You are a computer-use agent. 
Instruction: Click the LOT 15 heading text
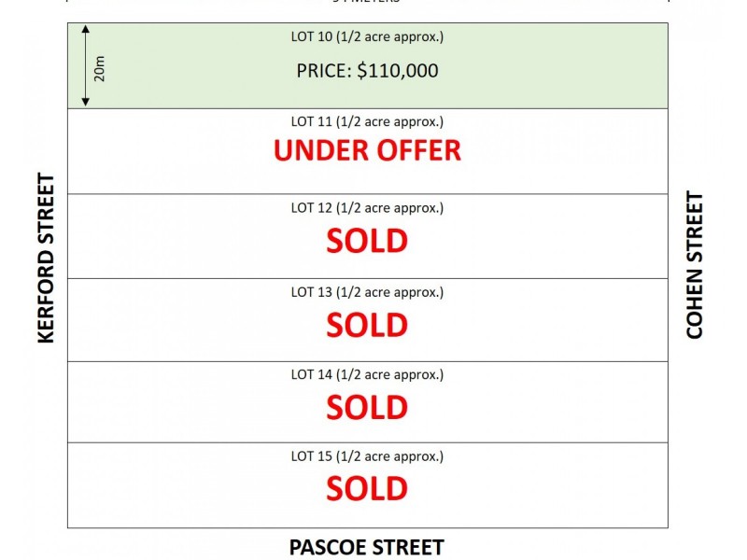367,456
